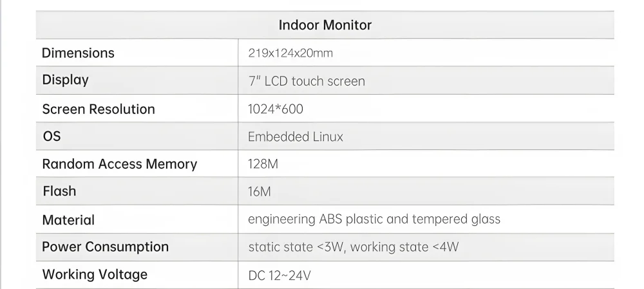Screen dimensions: 644x289
Task: Select the Power Consumption label
Action: [x=105, y=247]
